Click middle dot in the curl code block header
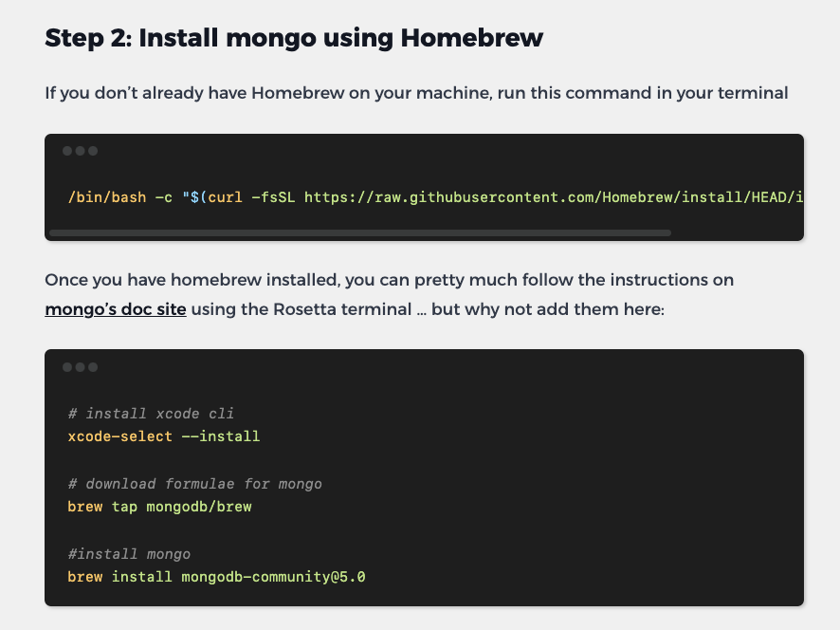Image resolution: width=840 pixels, height=630 pixels. pos(80,151)
